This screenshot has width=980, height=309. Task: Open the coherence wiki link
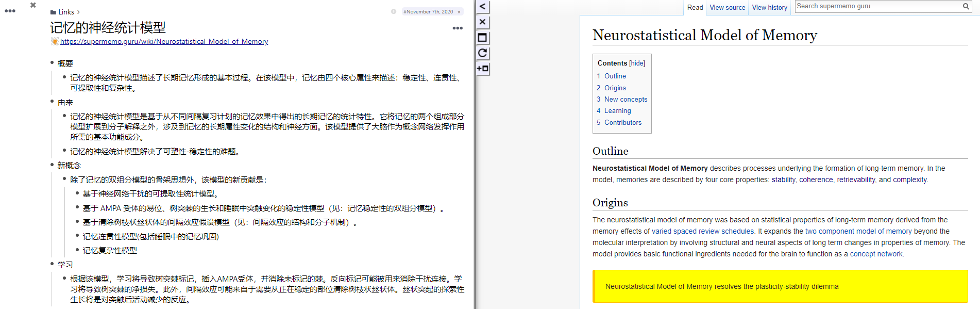[x=816, y=180]
